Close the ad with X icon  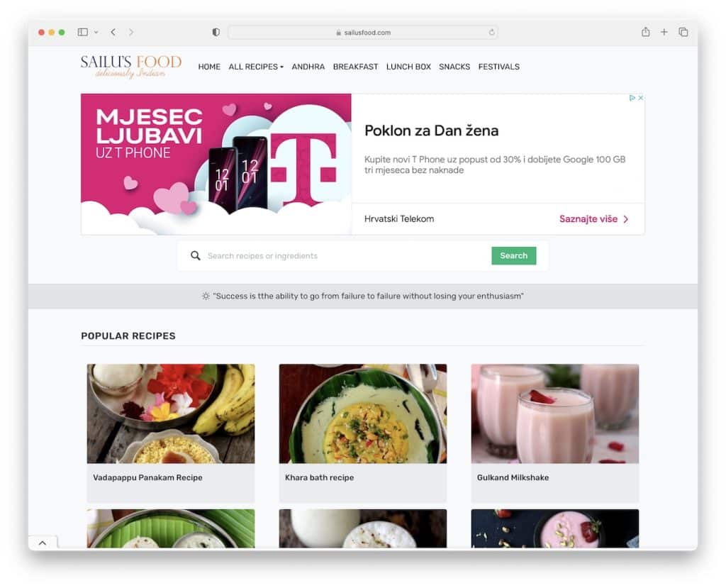click(640, 98)
